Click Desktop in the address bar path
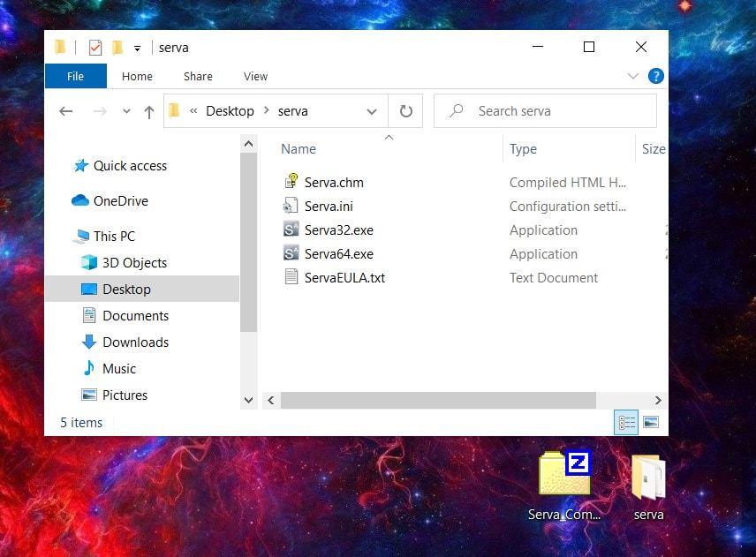The width and height of the screenshot is (756, 557). pos(230,111)
